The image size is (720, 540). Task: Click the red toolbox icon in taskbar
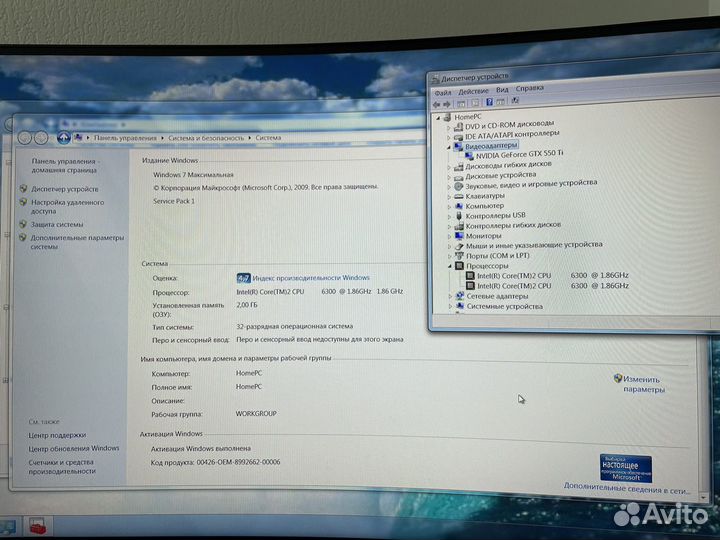[x=37, y=526]
